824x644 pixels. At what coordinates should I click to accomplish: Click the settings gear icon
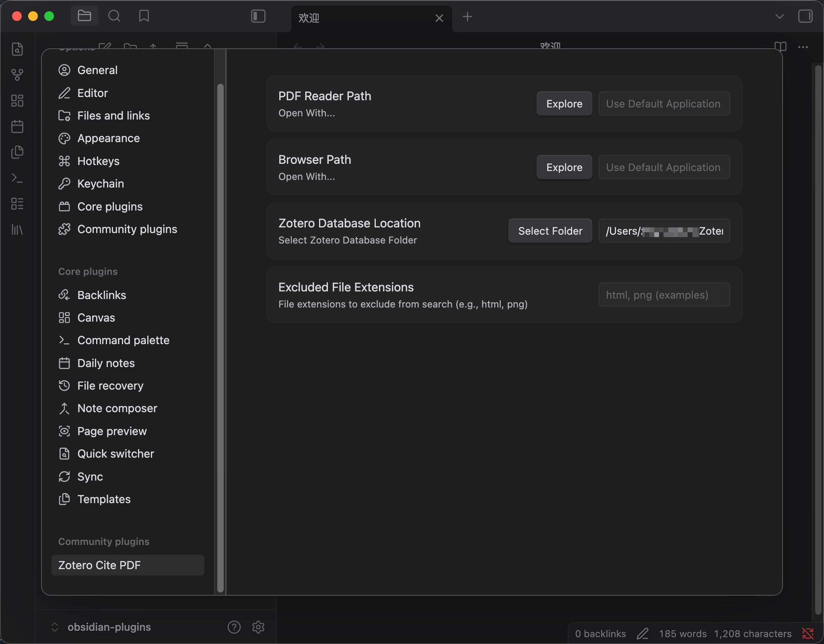[x=258, y=627]
